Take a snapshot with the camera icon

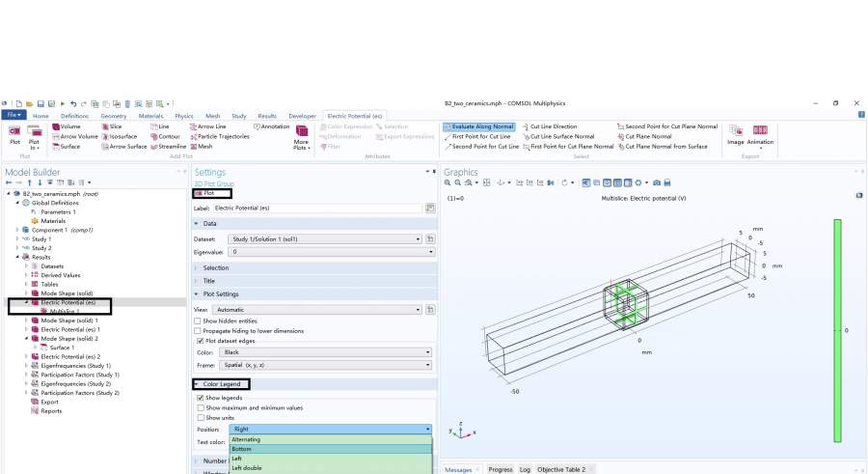657,182
